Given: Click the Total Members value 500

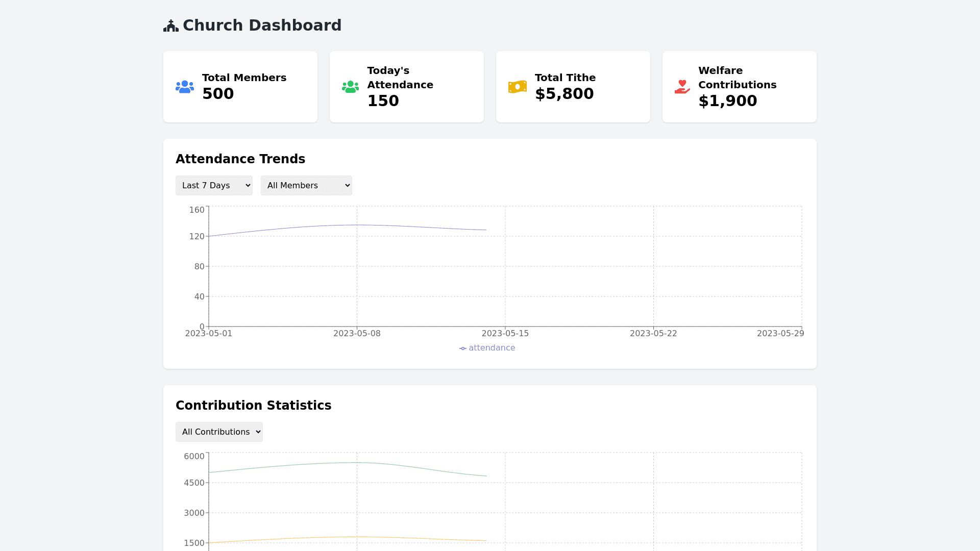Looking at the screenshot, I should [x=218, y=94].
